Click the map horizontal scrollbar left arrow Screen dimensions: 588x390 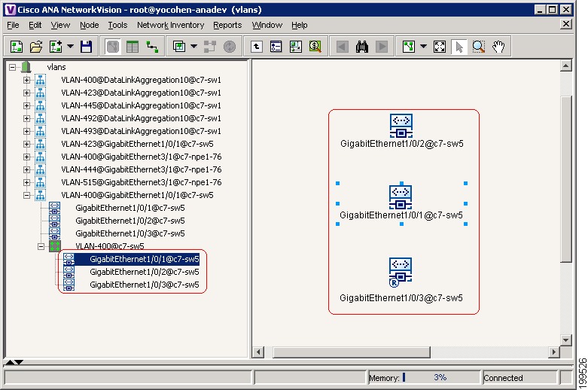point(258,352)
